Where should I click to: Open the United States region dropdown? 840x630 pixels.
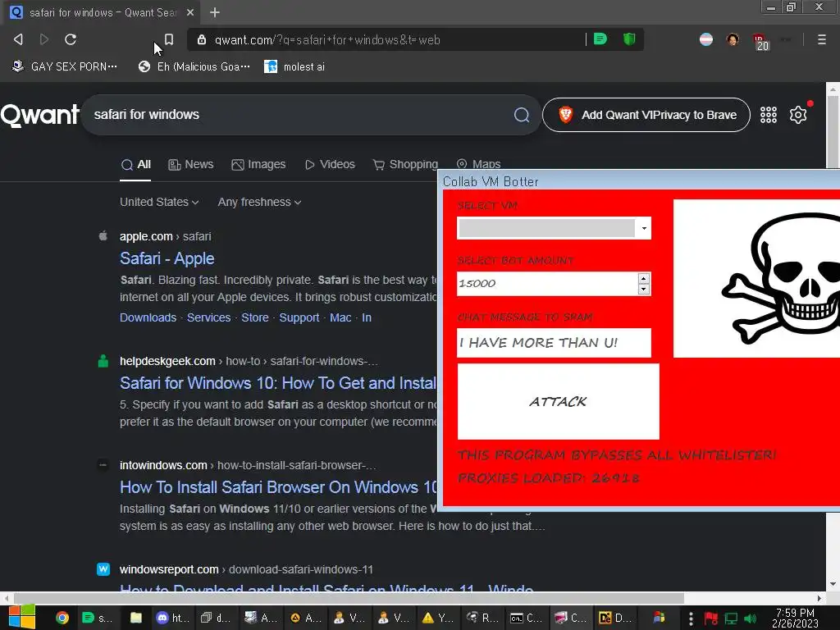[159, 202]
